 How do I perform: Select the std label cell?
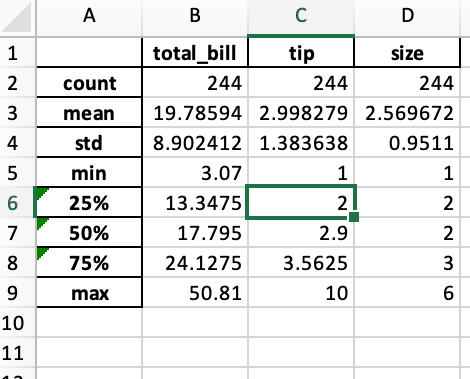coord(89,143)
